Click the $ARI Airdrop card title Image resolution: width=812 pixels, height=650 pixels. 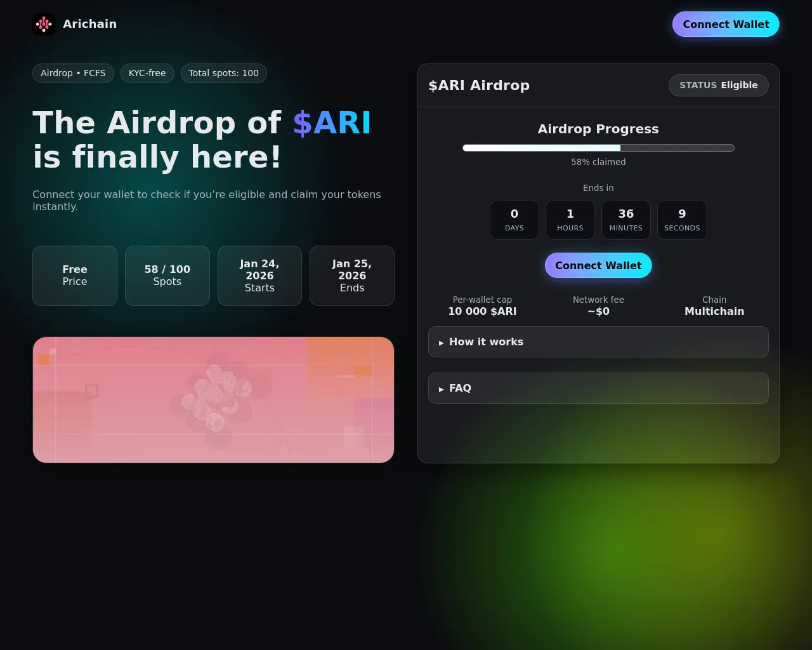click(479, 86)
